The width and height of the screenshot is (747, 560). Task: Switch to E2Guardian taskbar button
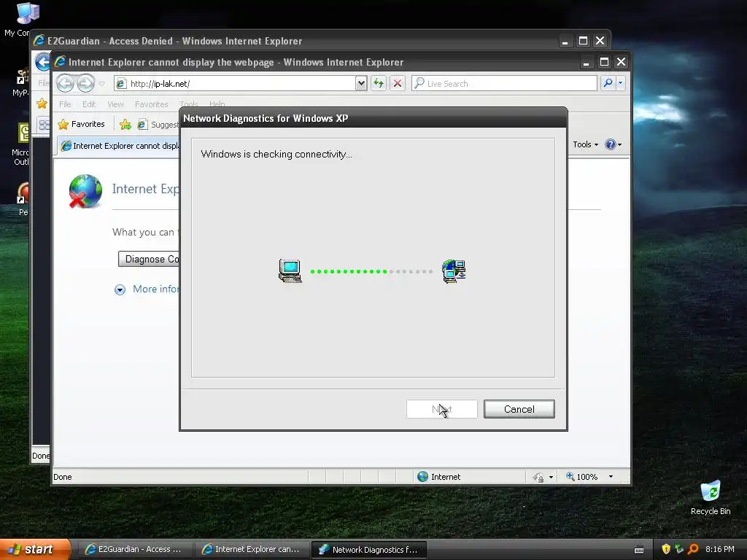pyautogui.click(x=134, y=549)
